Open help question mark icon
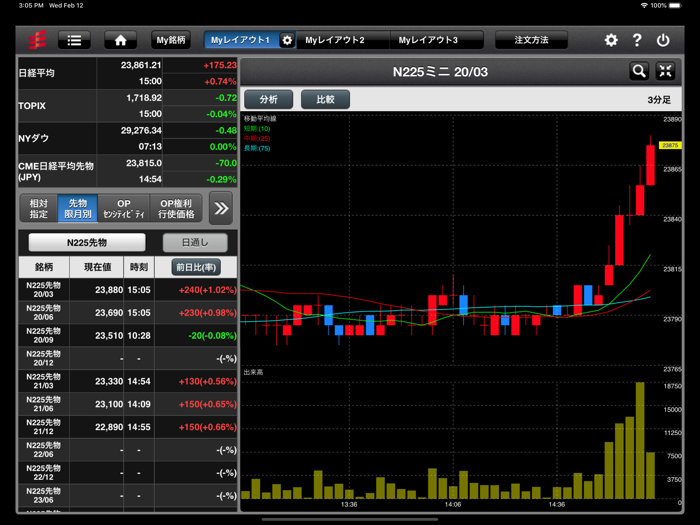700x525 pixels. tap(637, 40)
